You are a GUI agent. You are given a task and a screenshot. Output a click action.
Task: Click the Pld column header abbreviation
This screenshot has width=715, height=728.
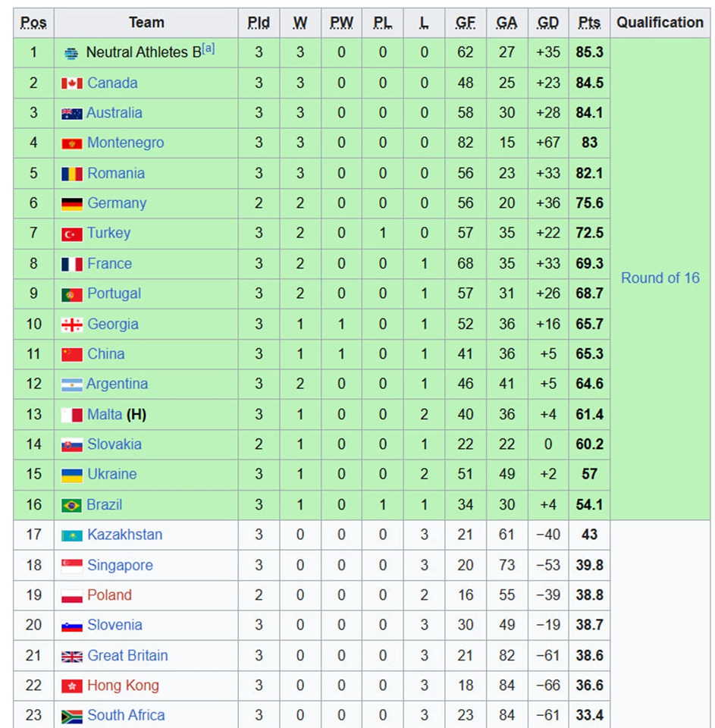click(x=259, y=23)
